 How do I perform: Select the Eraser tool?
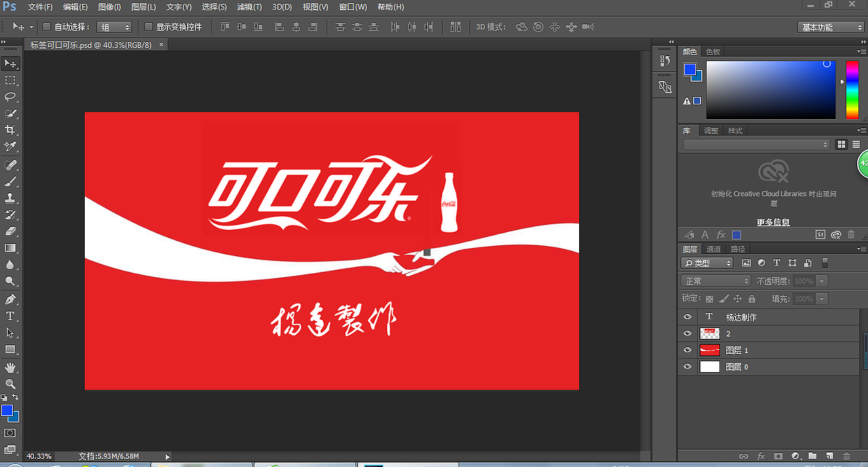pyautogui.click(x=10, y=231)
